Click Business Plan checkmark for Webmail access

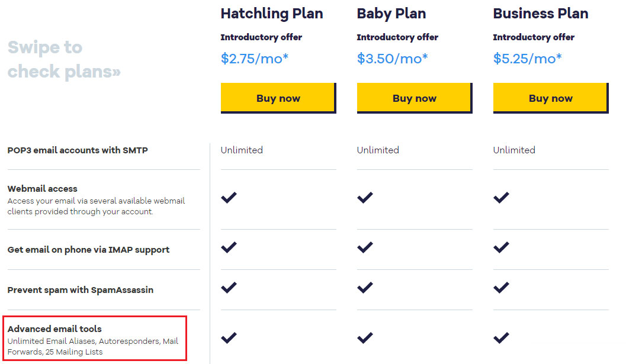(x=502, y=197)
